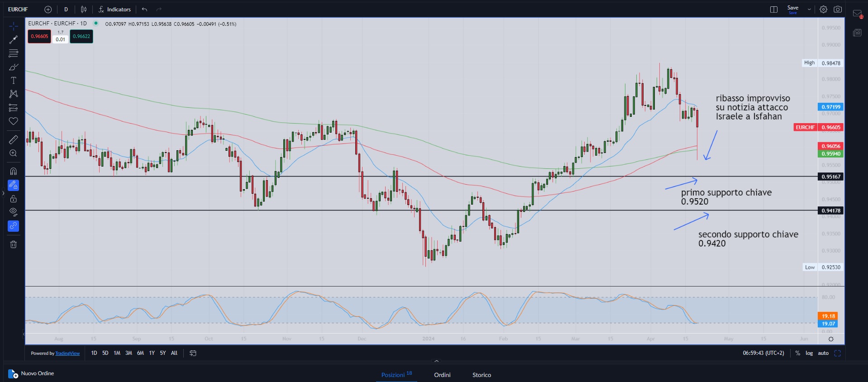This screenshot has width=868, height=382.
Task: Switch to the Ordini tab
Action: [x=442, y=375]
